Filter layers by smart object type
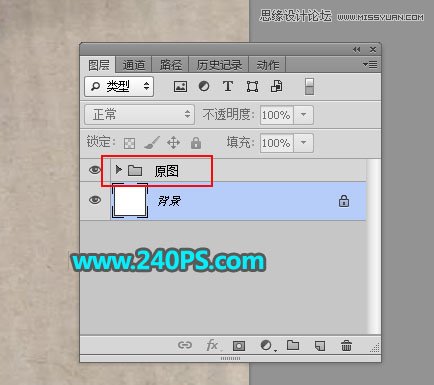The width and height of the screenshot is (434, 385). (x=276, y=86)
